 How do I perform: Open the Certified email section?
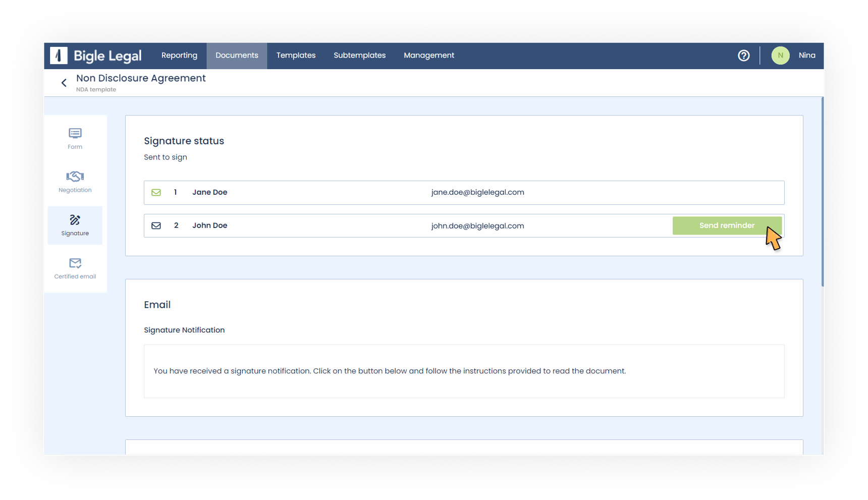75,268
